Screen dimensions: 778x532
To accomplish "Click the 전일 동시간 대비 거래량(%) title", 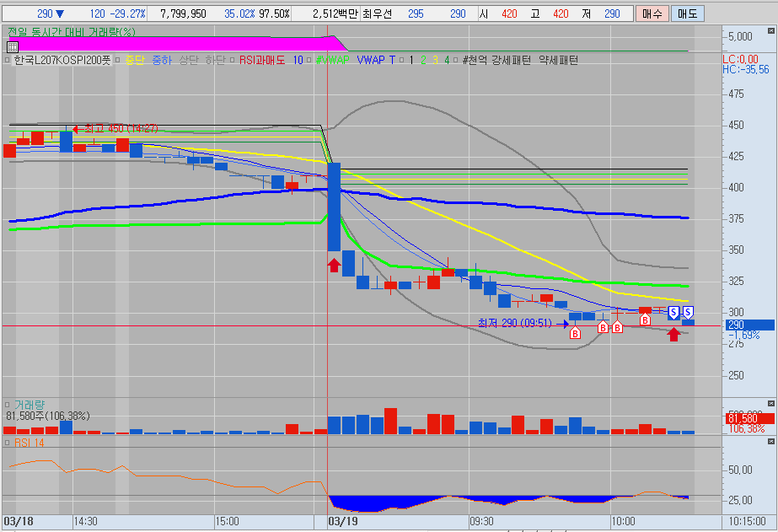I will tap(72, 32).
